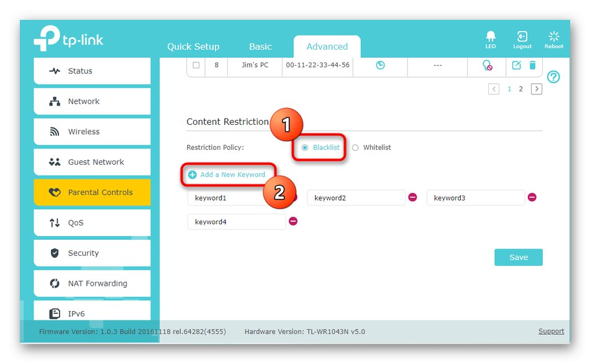Delete the Jim's PC entry with trash icon
This screenshot has height=364, width=590.
pos(532,65)
